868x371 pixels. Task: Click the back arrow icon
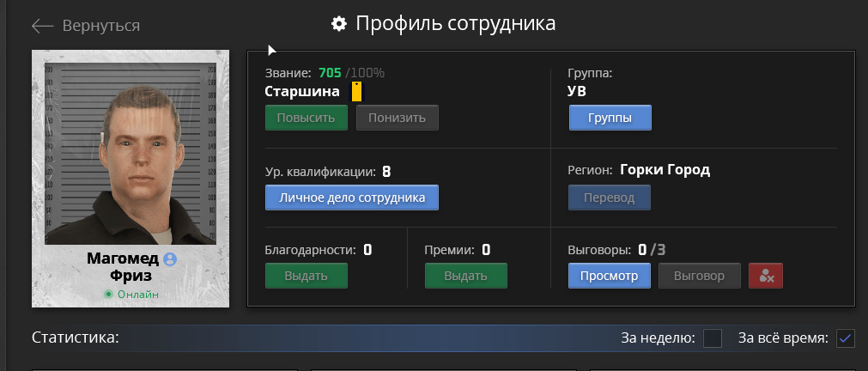[x=43, y=26]
